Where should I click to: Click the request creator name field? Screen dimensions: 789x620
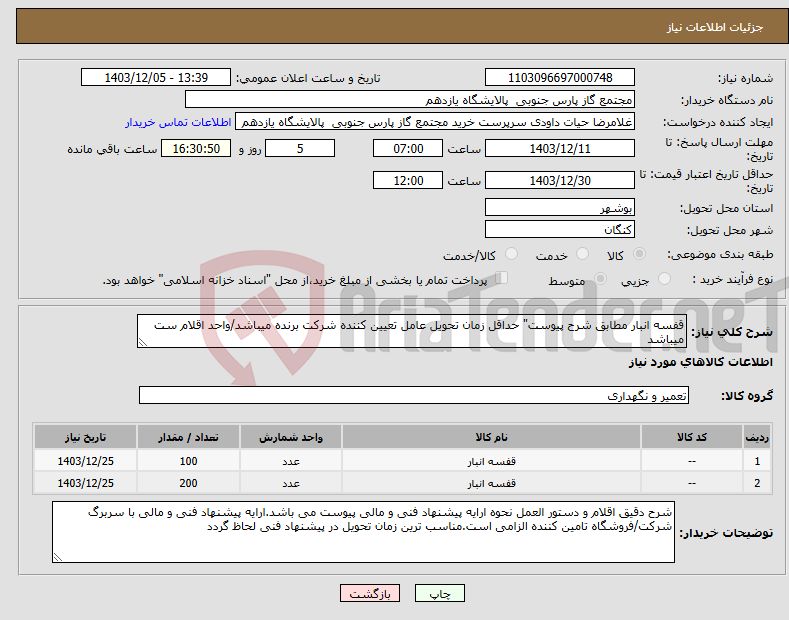[435, 122]
